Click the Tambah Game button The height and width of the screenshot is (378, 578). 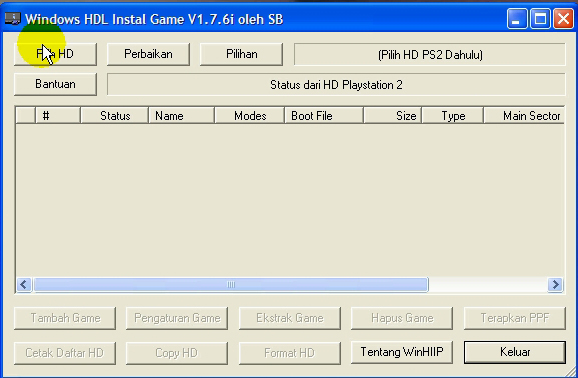coord(65,318)
